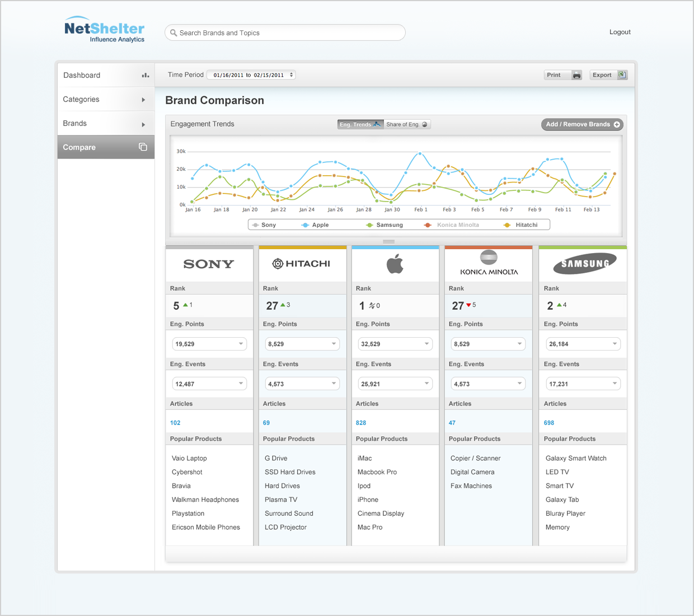Click Konica Minolta's red rank down arrow
This screenshot has width=694, height=616.
469,305
